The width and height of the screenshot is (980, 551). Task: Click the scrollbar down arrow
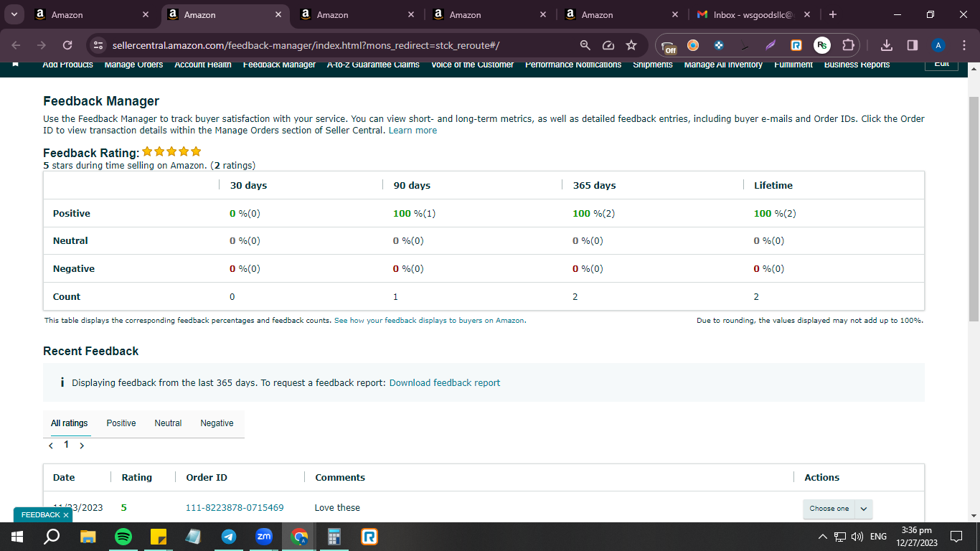(x=974, y=515)
